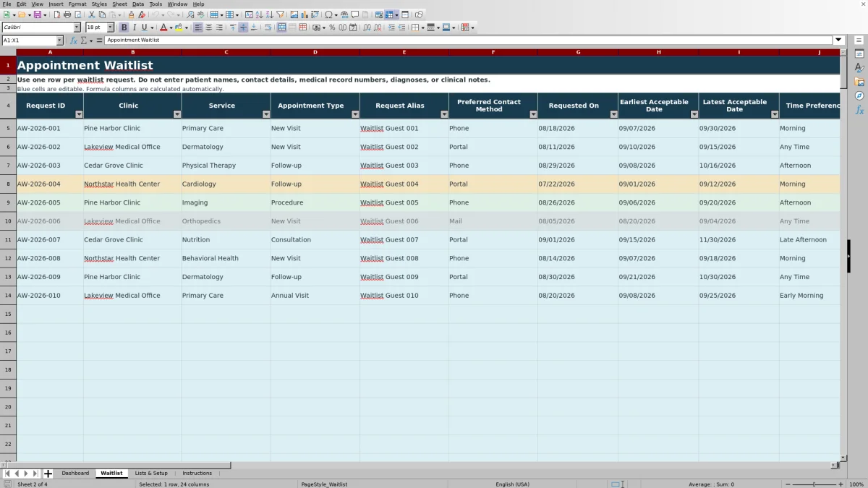Open the Sidebar Gallery icon
The image size is (868, 488).
click(x=859, y=82)
